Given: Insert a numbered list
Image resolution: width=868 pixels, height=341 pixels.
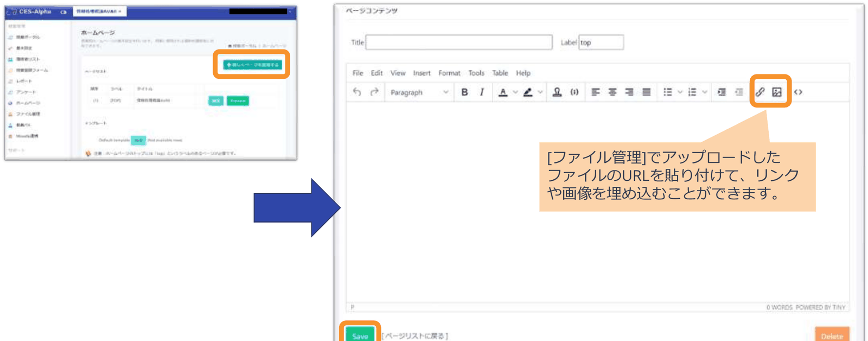Looking at the screenshot, I should click(x=692, y=92).
